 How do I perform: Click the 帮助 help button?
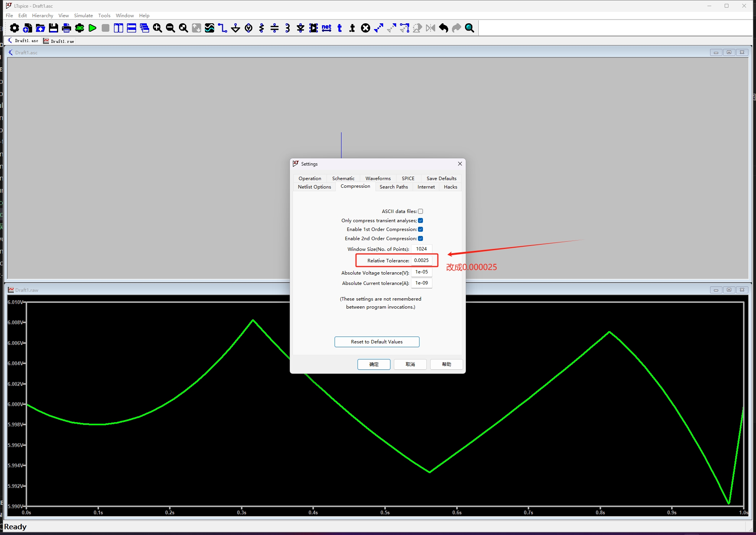coord(447,364)
